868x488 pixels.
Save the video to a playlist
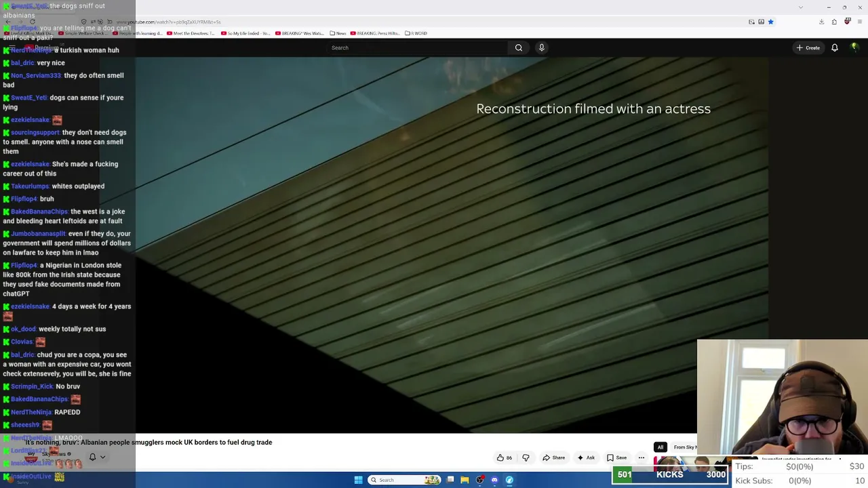click(x=617, y=457)
